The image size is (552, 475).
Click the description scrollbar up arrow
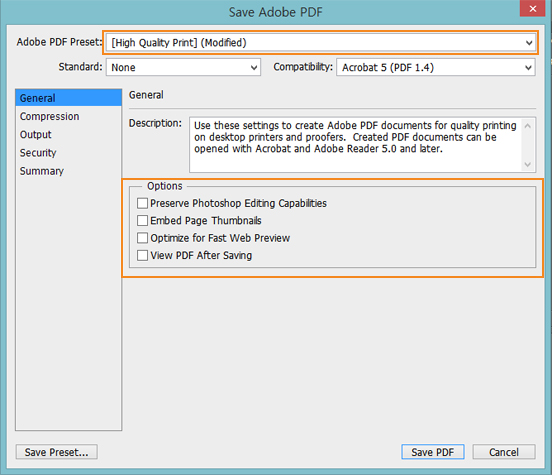tap(527, 126)
